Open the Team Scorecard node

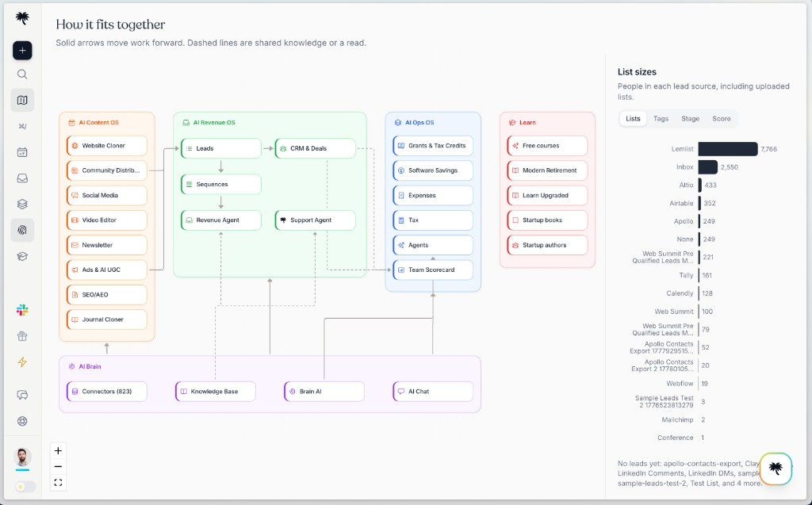click(433, 270)
